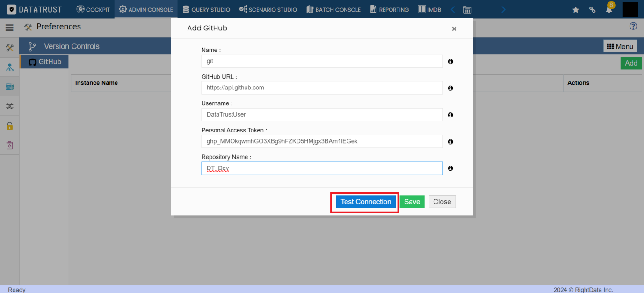
Task: Open the Reporting menu item
Action: 390,9
